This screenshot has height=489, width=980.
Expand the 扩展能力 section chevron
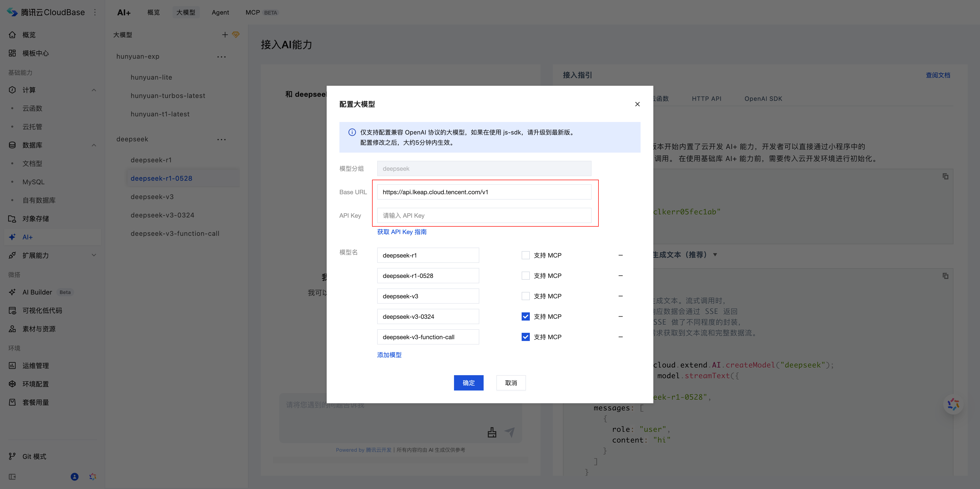(x=94, y=255)
